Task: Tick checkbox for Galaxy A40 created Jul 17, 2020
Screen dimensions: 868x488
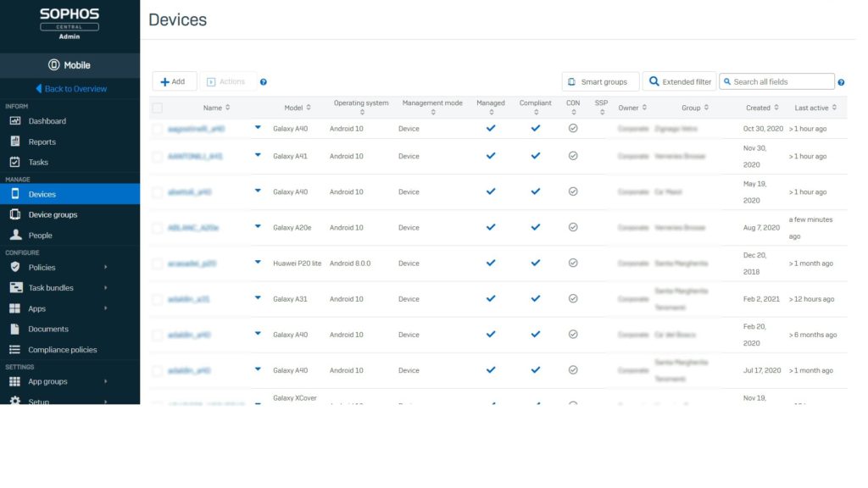Action: [x=158, y=371]
